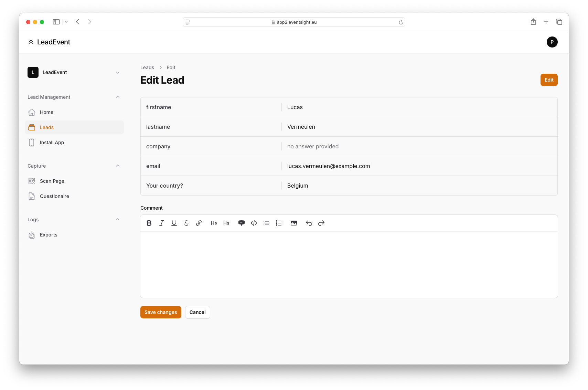The height and width of the screenshot is (390, 588).
Task: Set heading level H2 in comment
Action: [214, 223]
